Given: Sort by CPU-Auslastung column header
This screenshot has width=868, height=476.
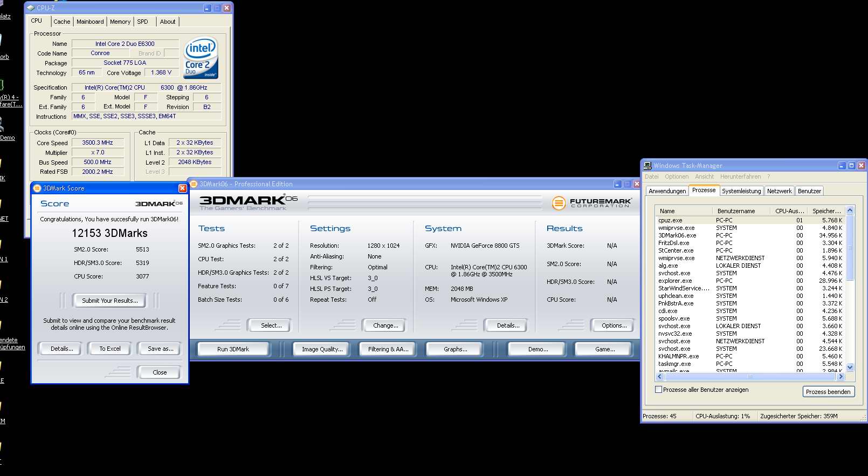Looking at the screenshot, I should pyautogui.click(x=789, y=211).
